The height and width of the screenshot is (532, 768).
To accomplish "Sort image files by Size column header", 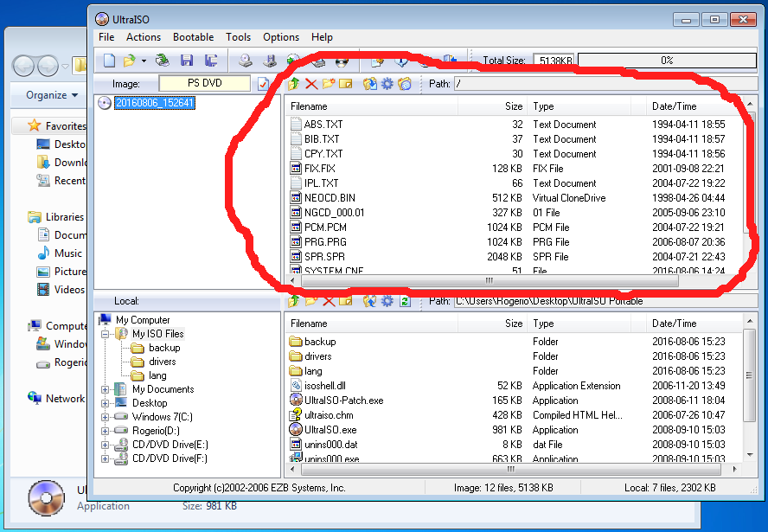I will coord(514,106).
